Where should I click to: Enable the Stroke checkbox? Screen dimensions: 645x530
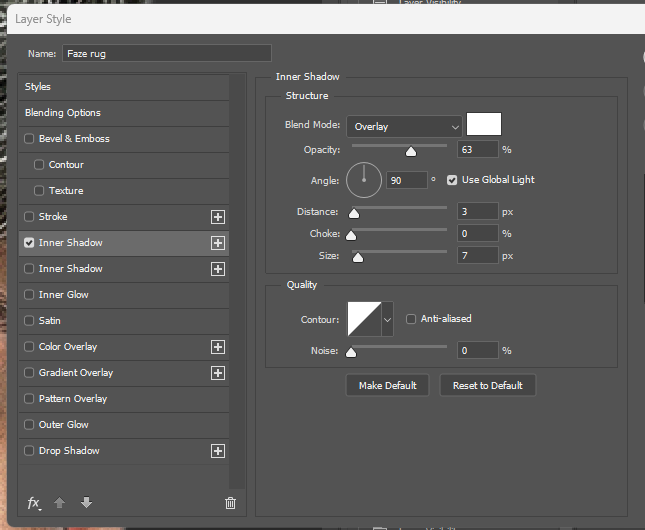29,216
